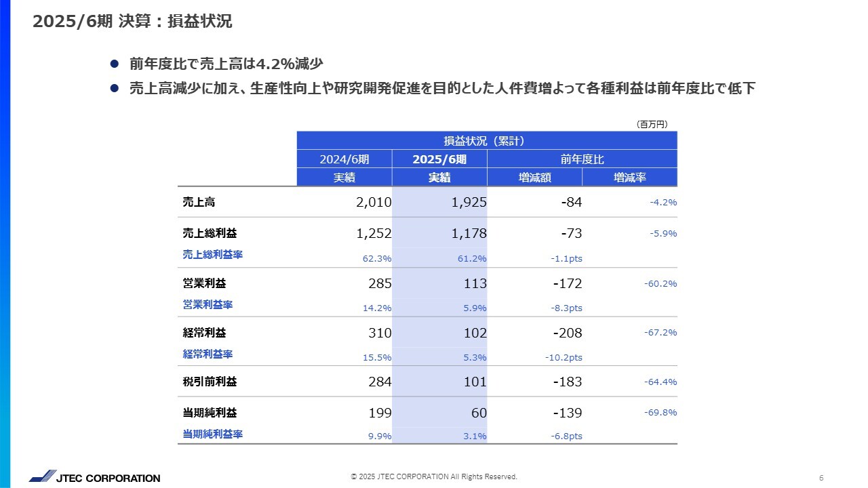This screenshot has height=488, width=868.
Task: Click the 199 net profit value
Action: pos(380,413)
